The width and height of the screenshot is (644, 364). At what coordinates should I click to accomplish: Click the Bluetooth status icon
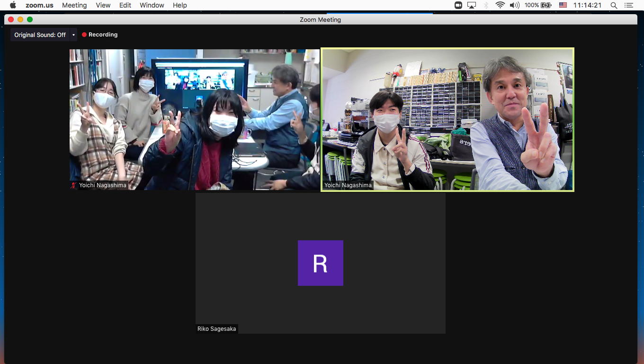(486, 5)
